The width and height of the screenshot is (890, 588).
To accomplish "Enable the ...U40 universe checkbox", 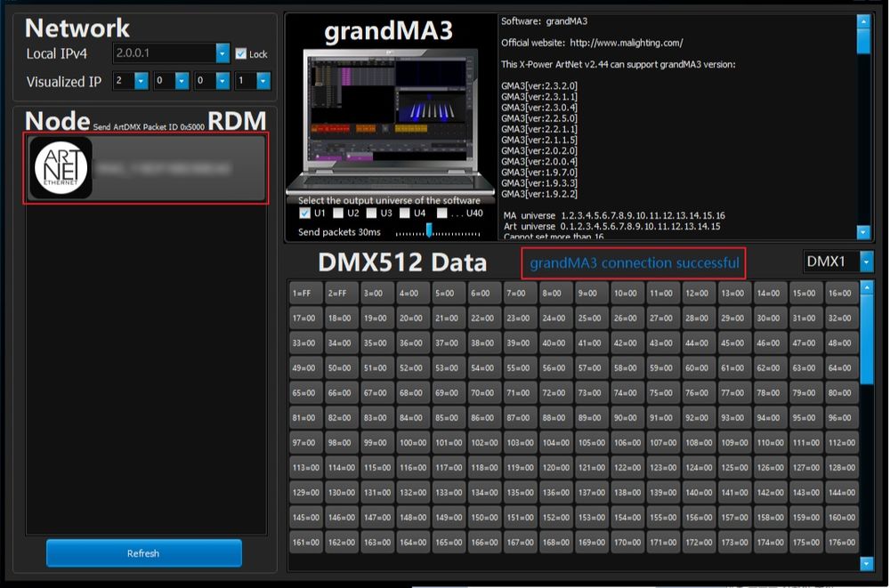I will (442, 213).
